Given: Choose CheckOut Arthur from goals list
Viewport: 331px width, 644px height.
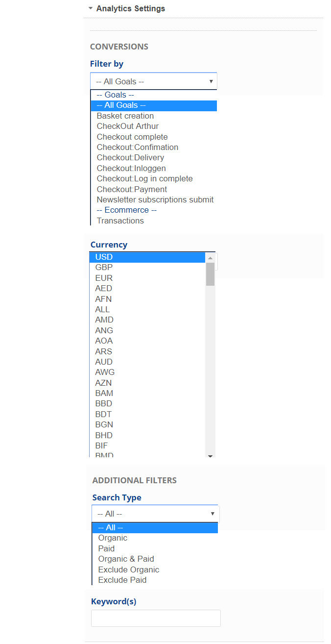Looking at the screenshot, I should (x=128, y=126).
